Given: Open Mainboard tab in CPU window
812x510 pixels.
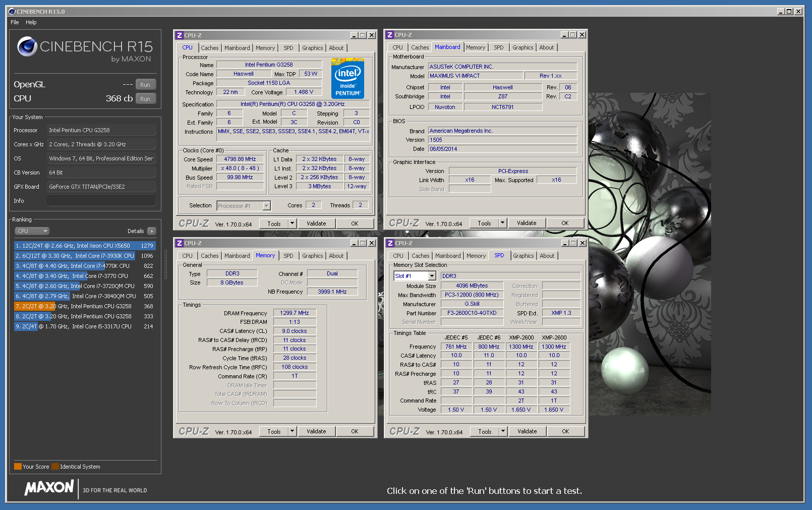Looking at the screenshot, I should (237, 48).
